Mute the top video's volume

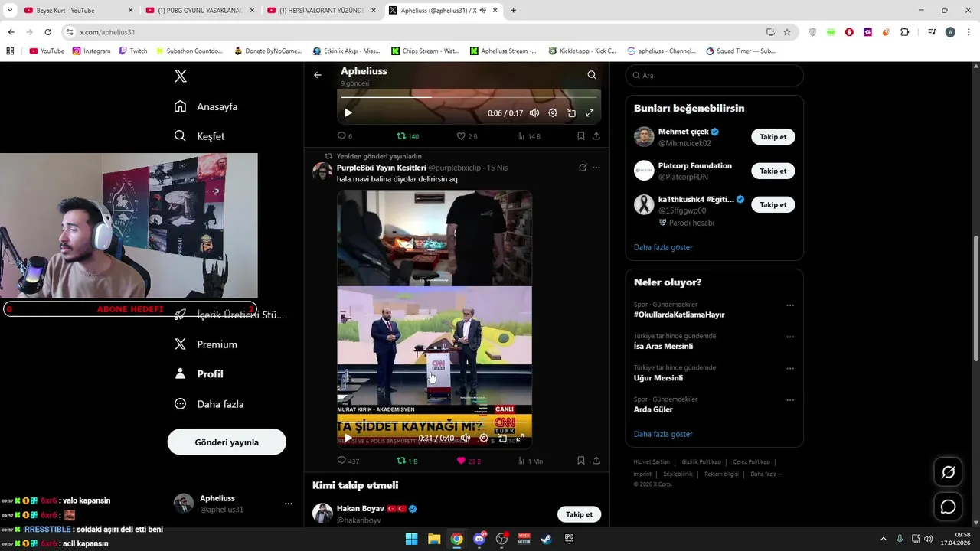[x=534, y=113]
